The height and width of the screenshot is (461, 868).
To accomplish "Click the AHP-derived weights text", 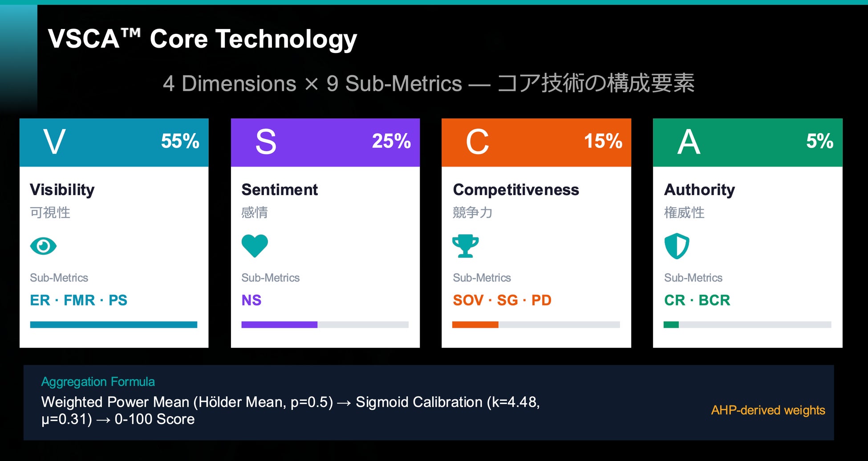I will 768,410.
